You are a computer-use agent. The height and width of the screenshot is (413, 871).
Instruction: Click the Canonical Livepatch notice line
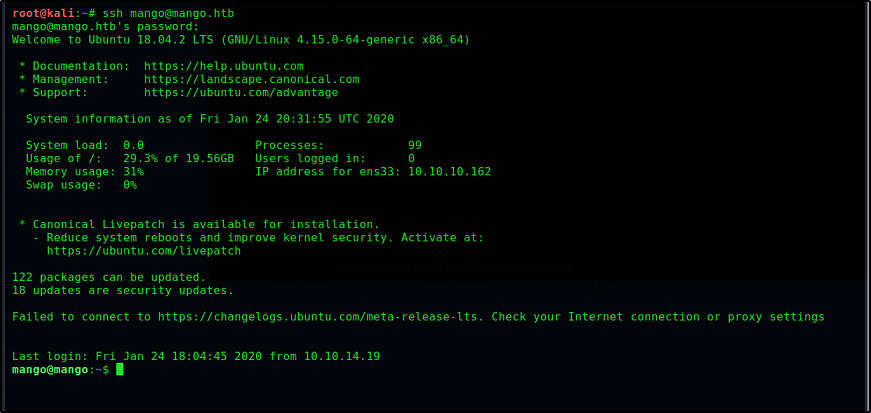point(199,225)
